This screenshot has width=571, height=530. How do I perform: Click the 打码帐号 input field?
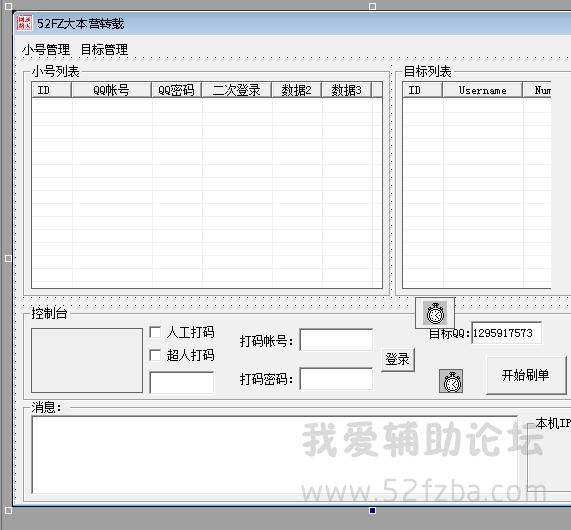pyautogui.click(x=336, y=340)
